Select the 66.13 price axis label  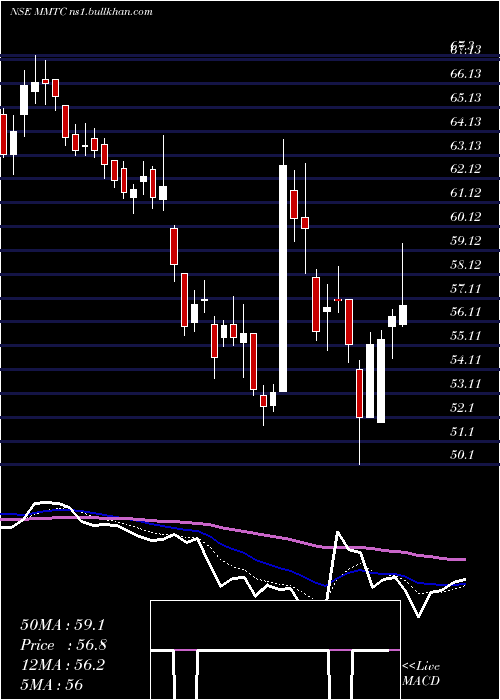[x=466, y=73]
